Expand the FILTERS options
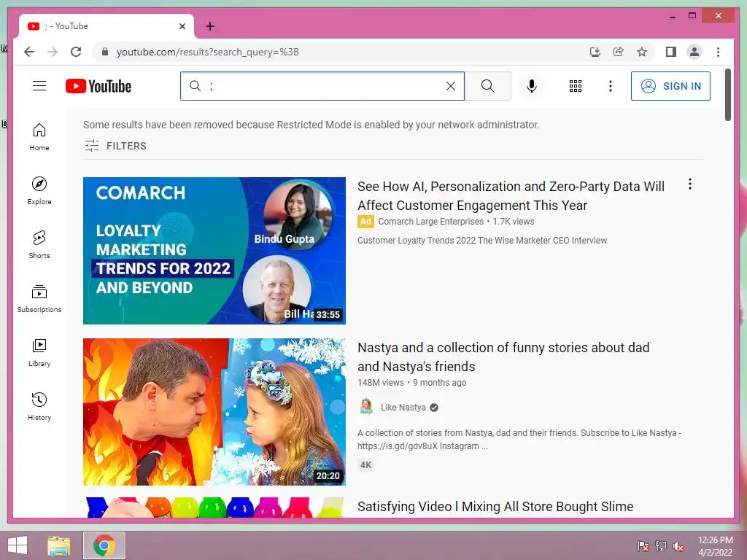The height and width of the screenshot is (560, 747). pyautogui.click(x=116, y=146)
